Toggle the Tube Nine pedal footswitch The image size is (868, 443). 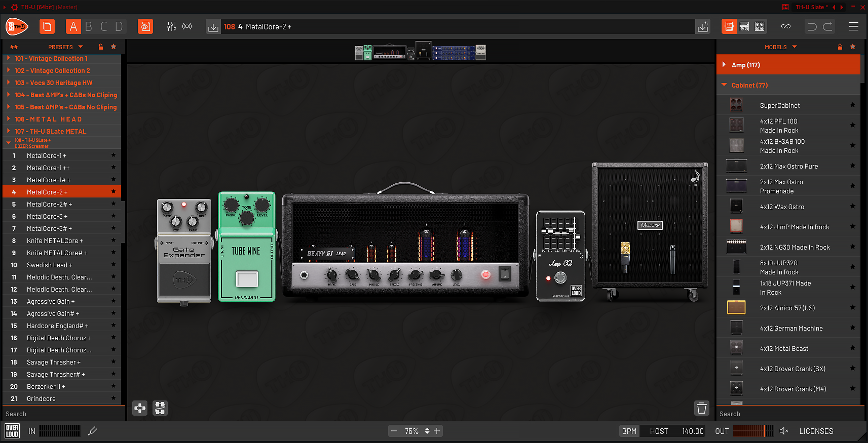pyautogui.click(x=247, y=279)
